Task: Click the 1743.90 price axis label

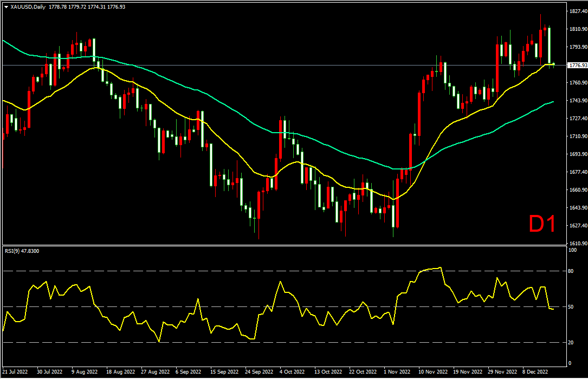Action: click(576, 101)
